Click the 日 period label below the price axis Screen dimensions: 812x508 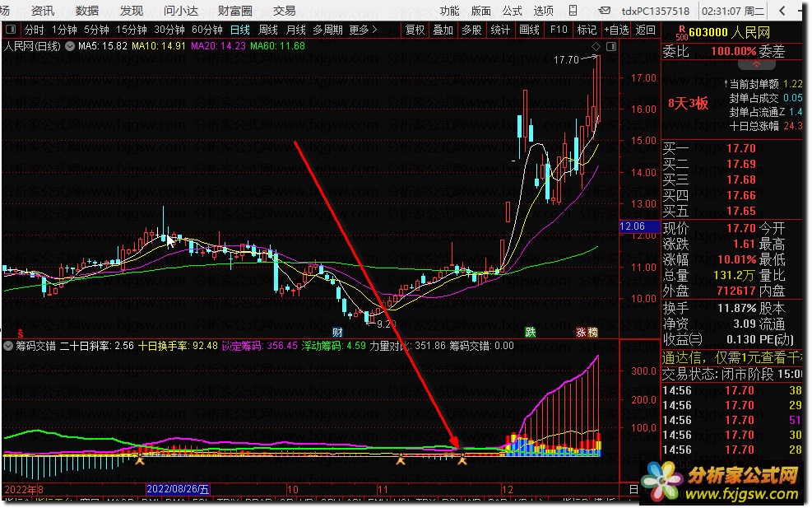[633, 489]
